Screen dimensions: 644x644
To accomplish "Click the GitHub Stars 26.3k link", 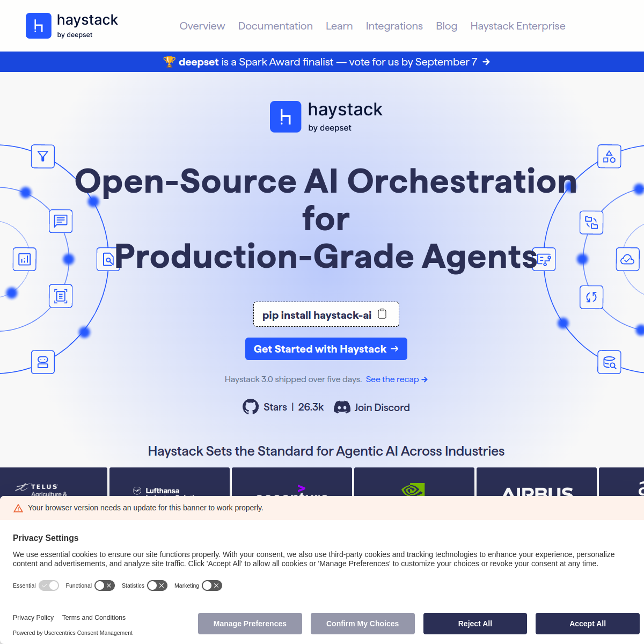I will [283, 407].
